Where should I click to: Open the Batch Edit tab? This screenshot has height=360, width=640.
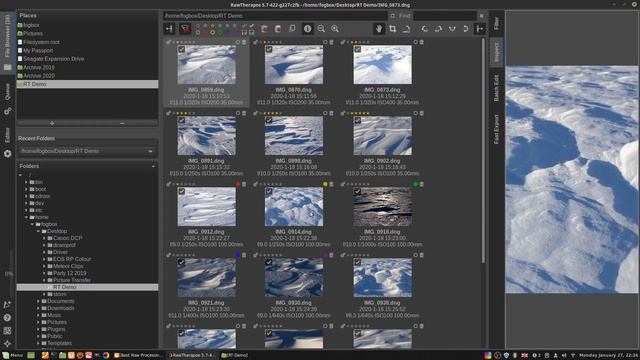(496, 87)
